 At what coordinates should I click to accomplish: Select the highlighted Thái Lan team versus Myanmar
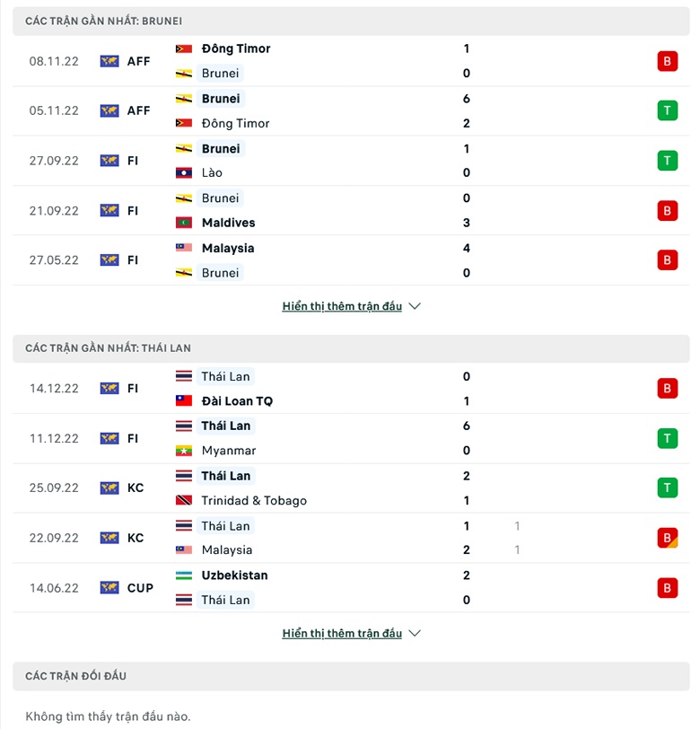pyautogui.click(x=225, y=426)
